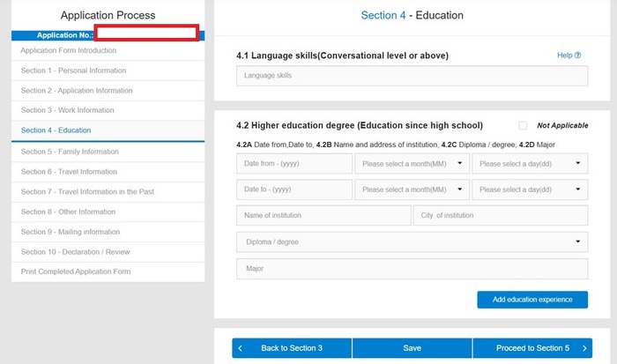Click the right arrow on Proceed button
This screenshot has width=617, height=364.
tap(584, 348)
